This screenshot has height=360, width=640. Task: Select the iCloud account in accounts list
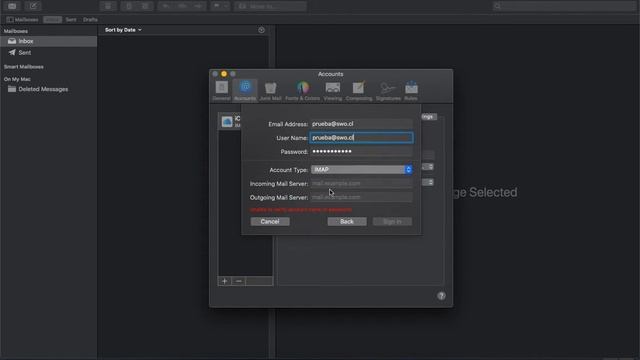[x=230, y=121]
